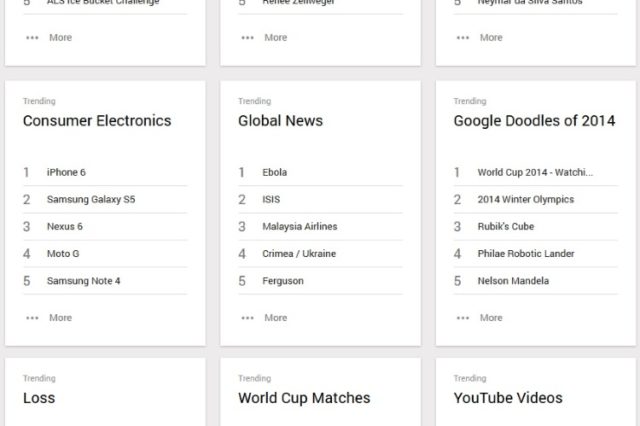Click Trending label above Loss

(39, 378)
